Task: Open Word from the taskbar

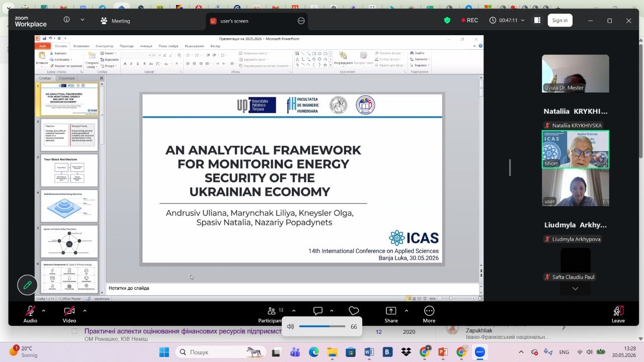Action: point(369,352)
